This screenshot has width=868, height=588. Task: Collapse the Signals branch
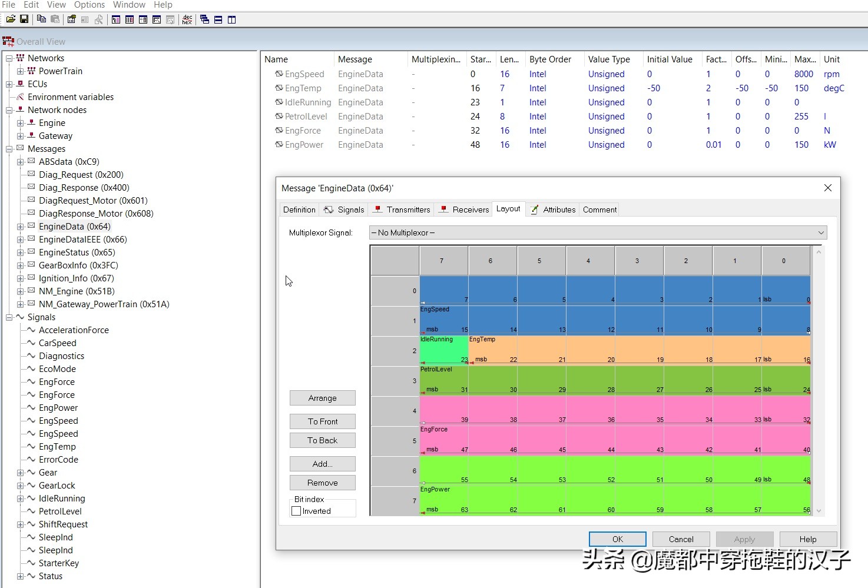click(9, 317)
